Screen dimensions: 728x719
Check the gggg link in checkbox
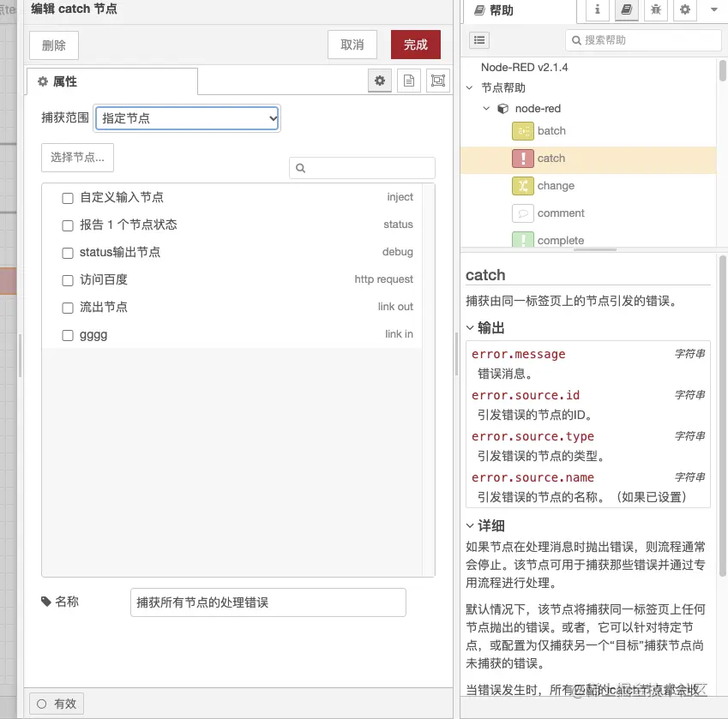coord(68,335)
